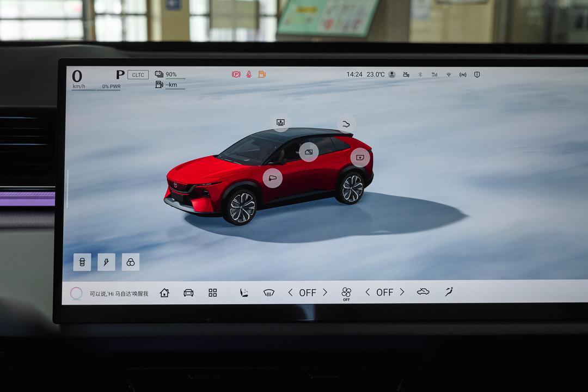Tap the side mirror hotspot on car
Viewport: 588px width, 392px height.
[273, 178]
